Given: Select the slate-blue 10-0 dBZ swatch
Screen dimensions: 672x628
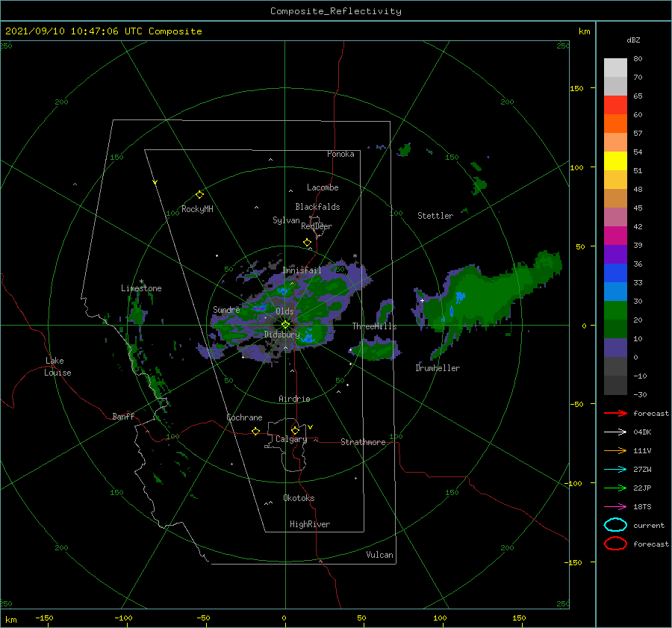Looking at the screenshot, I should 615,348.
